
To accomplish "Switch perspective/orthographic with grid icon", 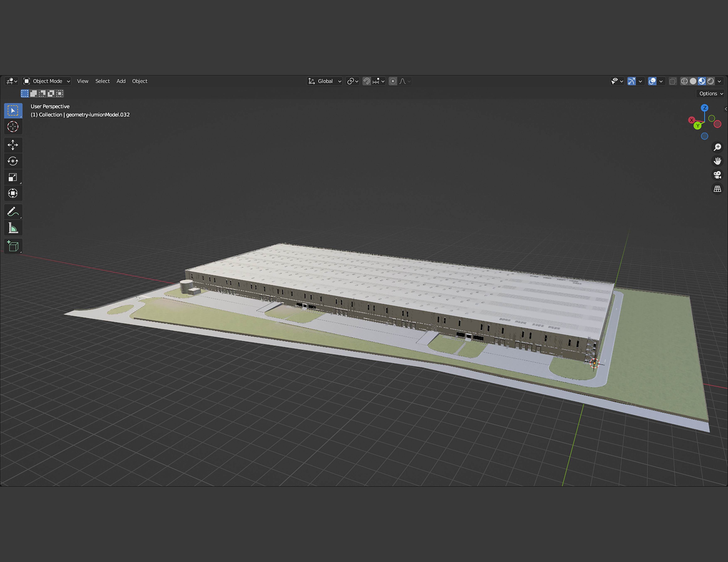I will 717,189.
